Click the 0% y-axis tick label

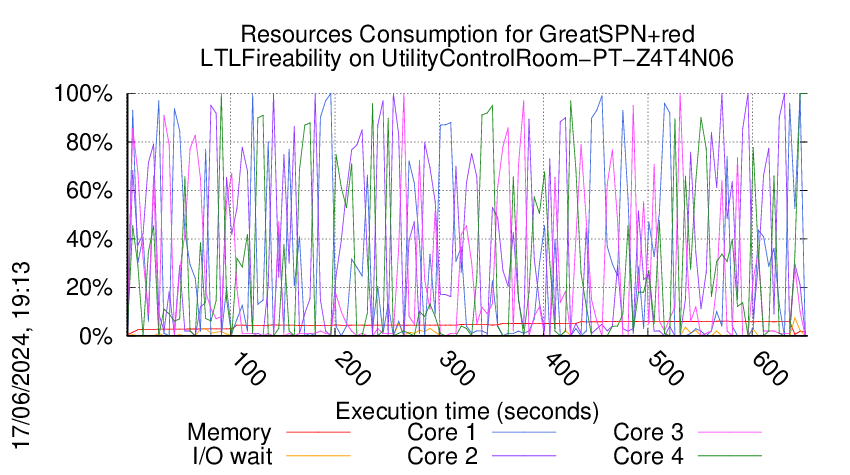tap(96, 336)
